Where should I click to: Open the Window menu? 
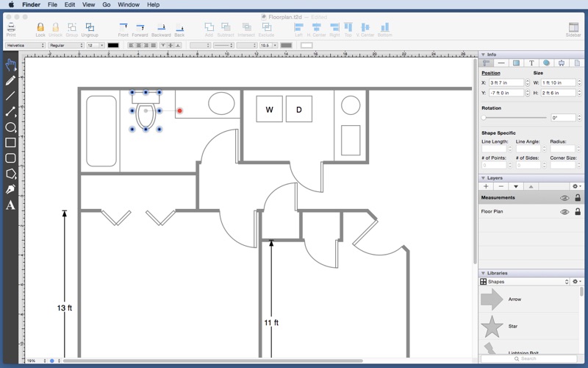coord(129,4)
